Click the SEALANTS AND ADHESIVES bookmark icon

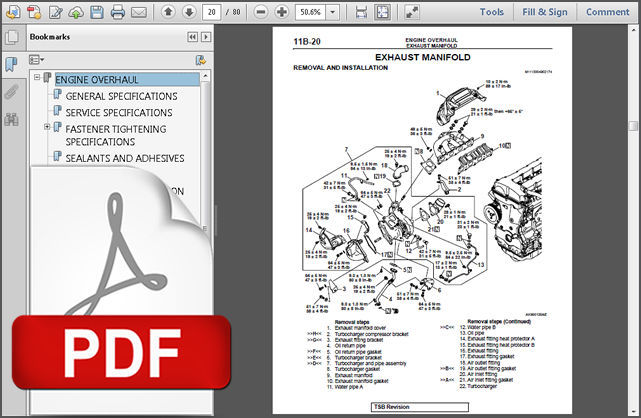tap(58, 156)
